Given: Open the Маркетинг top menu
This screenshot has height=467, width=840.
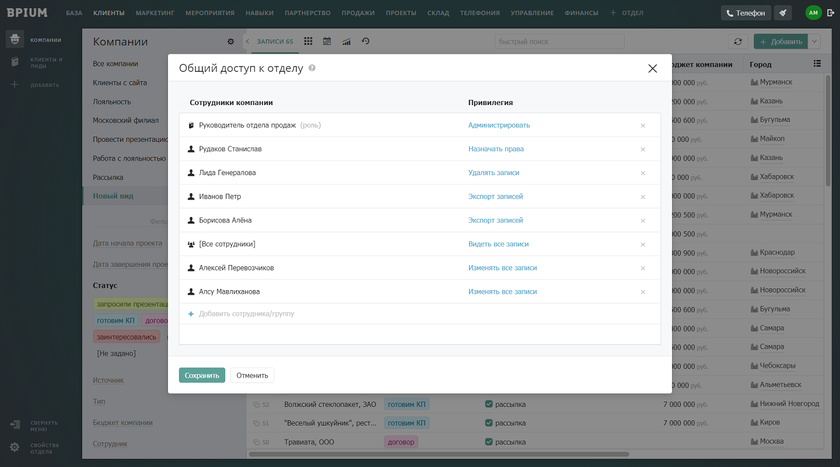Looking at the screenshot, I should [155, 13].
